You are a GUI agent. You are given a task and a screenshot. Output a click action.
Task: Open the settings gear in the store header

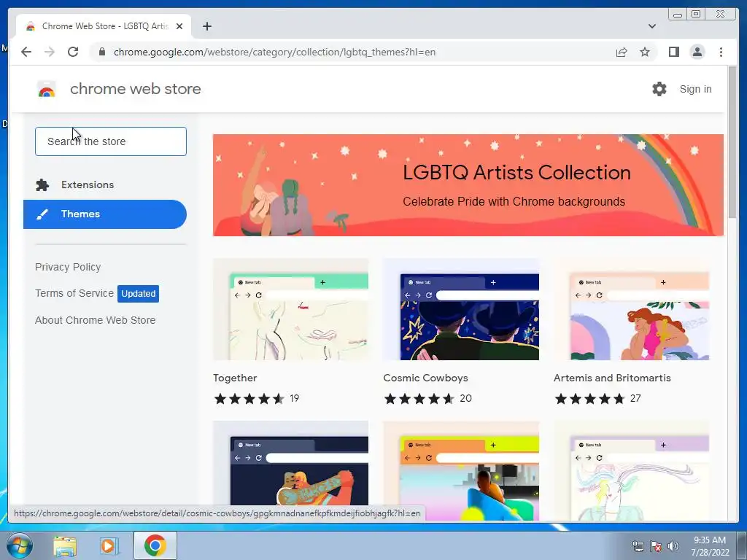click(659, 89)
